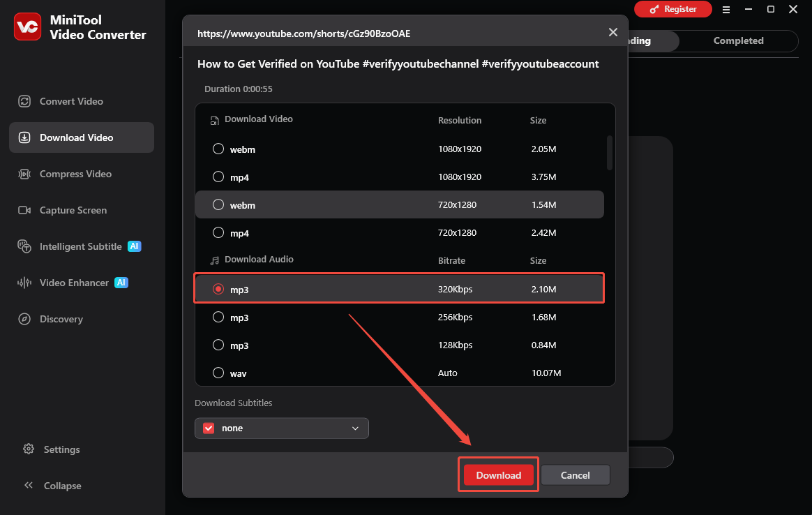Toggle the Download Subtitles checkbox
The image size is (812, 515).
click(209, 428)
